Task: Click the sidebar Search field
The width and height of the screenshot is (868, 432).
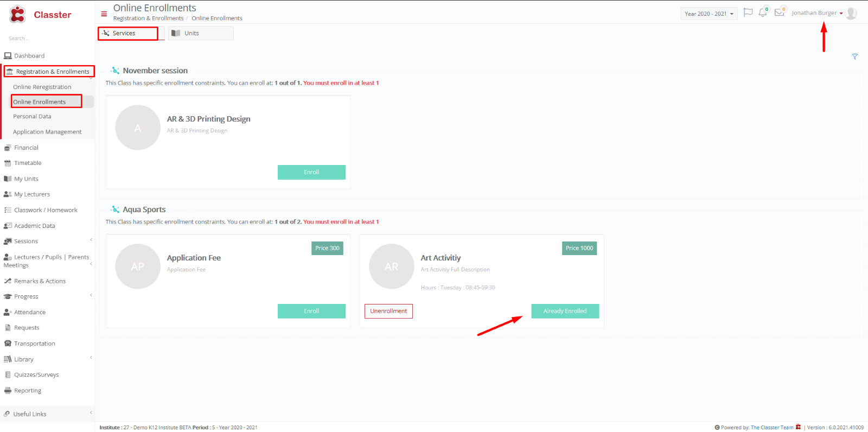Action: (47, 39)
